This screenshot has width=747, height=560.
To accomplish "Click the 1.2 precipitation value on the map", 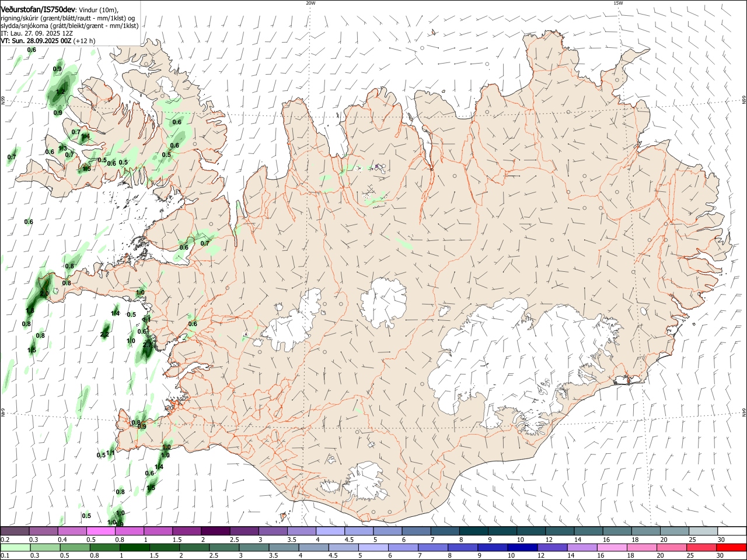I will point(60,92).
